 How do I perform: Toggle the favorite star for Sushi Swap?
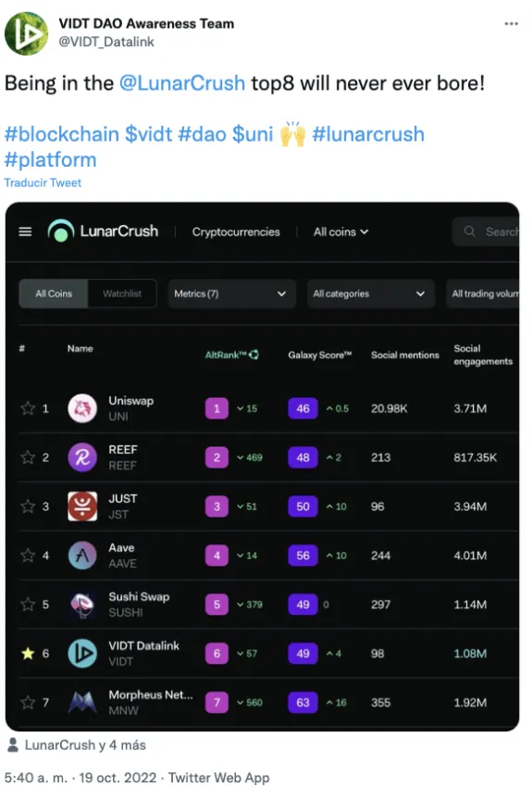point(28,605)
